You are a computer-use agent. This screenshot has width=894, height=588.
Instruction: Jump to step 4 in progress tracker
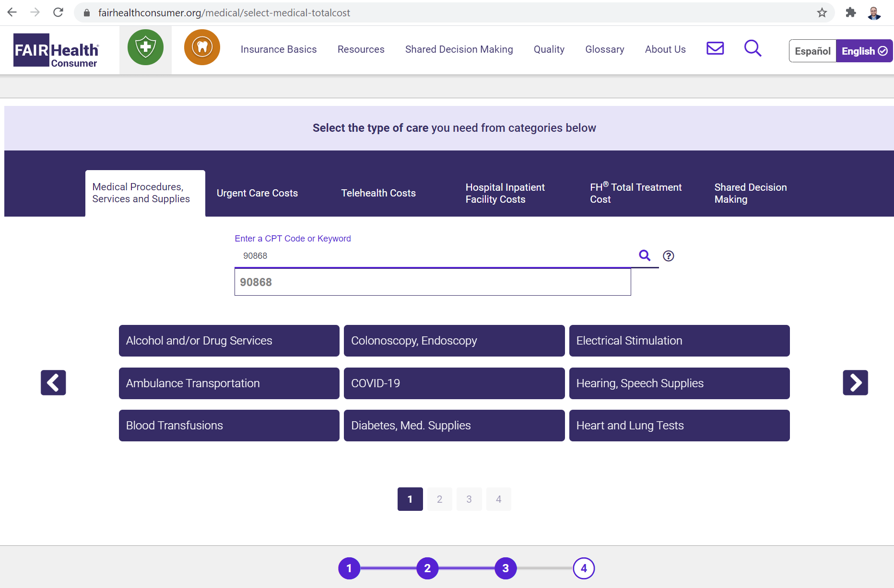(583, 568)
